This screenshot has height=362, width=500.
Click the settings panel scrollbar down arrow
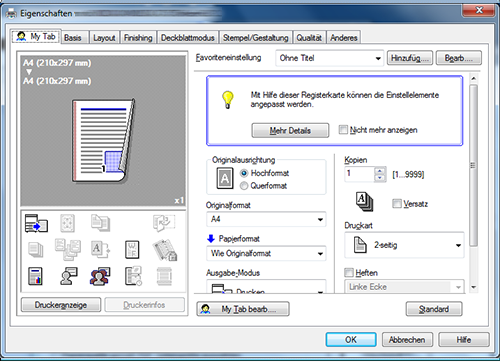tap(473, 287)
